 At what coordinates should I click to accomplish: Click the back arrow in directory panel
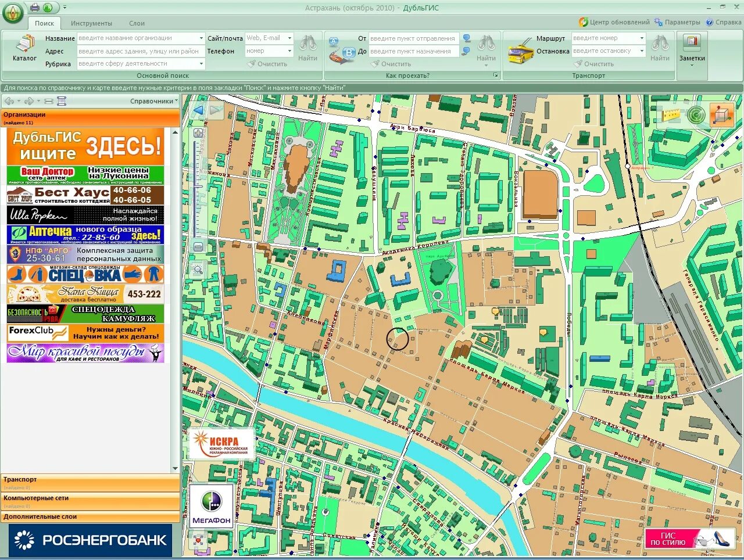coord(9,101)
